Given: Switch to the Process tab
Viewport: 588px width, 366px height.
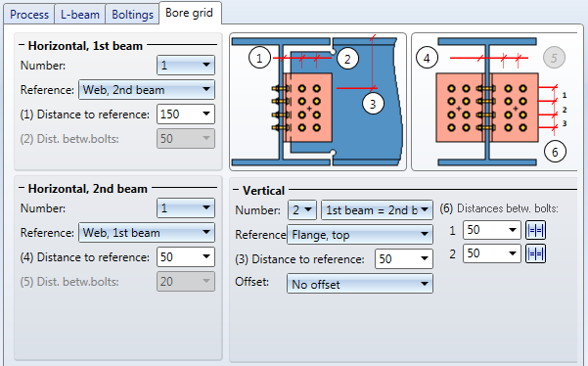Looking at the screenshot, I should (29, 15).
